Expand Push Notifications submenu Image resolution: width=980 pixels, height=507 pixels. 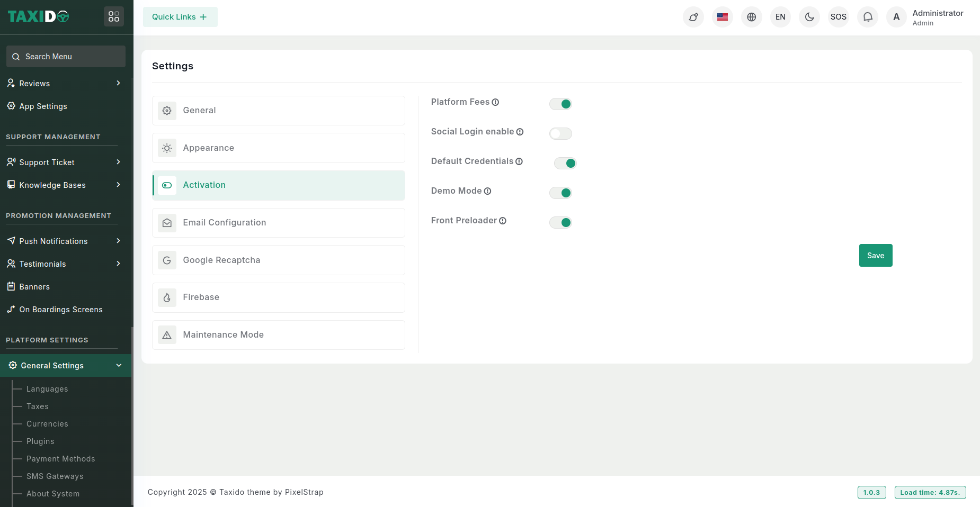click(x=64, y=241)
